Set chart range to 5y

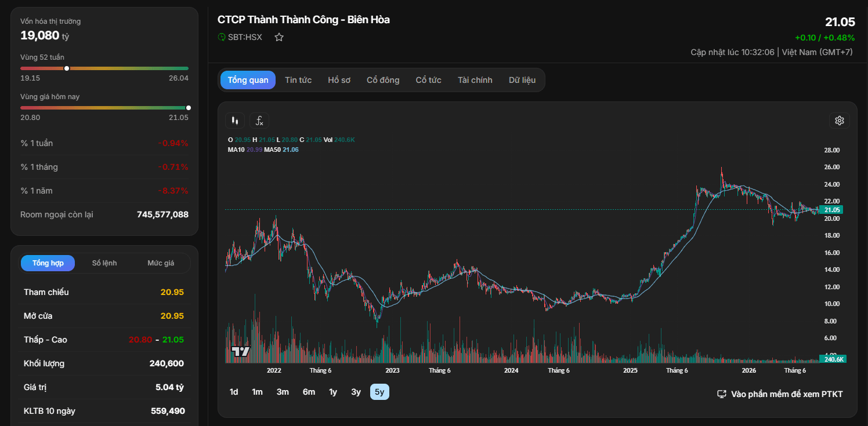point(379,392)
